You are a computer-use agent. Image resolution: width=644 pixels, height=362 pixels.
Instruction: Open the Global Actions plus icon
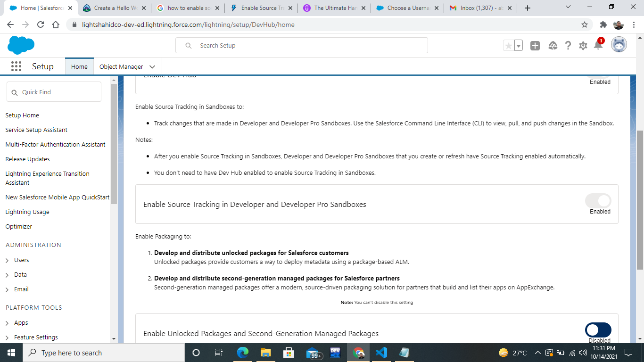pos(535,46)
